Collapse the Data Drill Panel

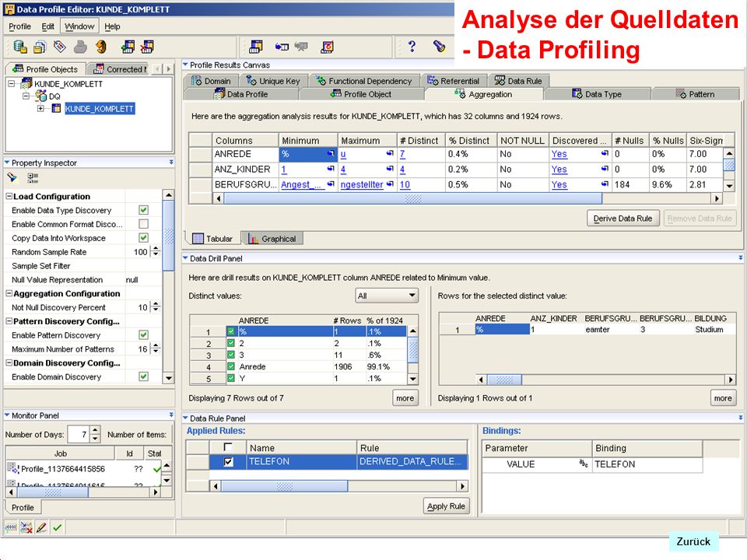tap(185, 258)
